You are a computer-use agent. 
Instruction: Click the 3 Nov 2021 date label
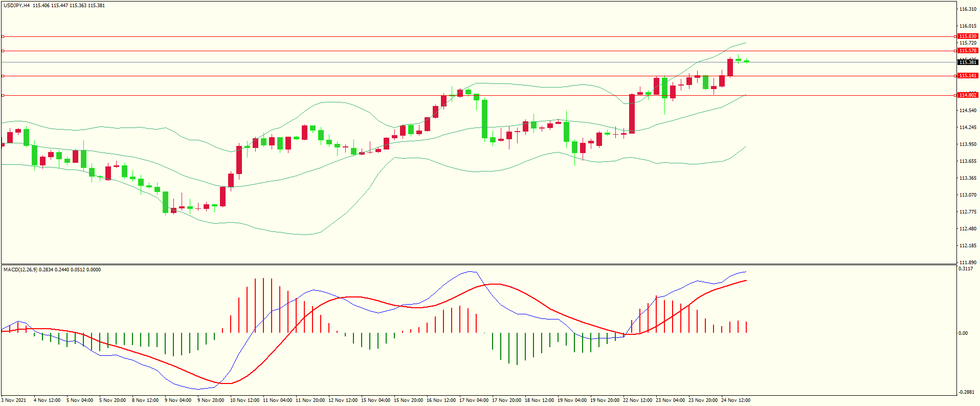[14, 400]
